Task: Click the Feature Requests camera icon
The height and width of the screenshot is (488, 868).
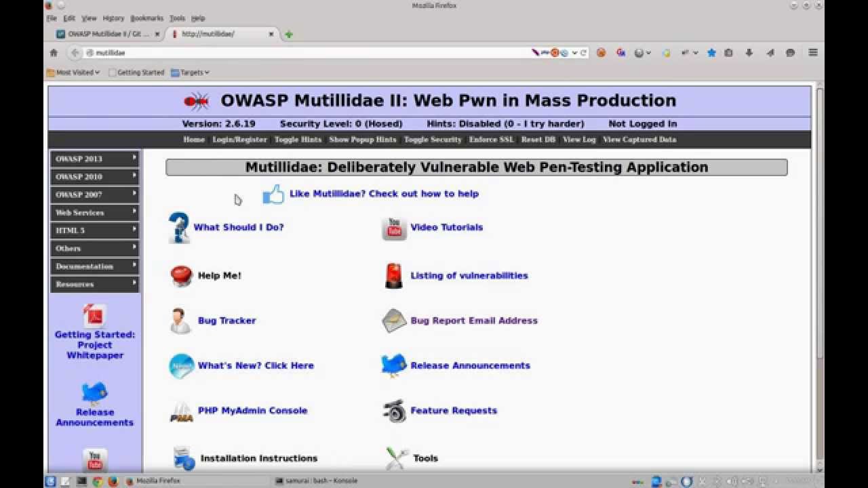Action: [x=394, y=411]
